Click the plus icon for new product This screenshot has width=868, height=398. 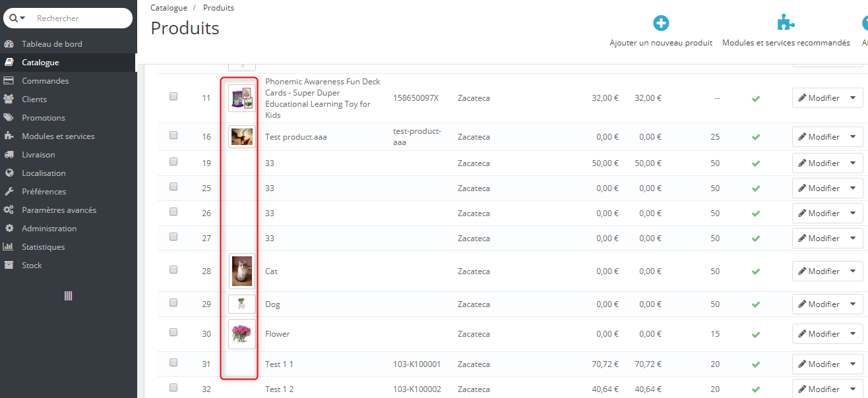click(661, 23)
